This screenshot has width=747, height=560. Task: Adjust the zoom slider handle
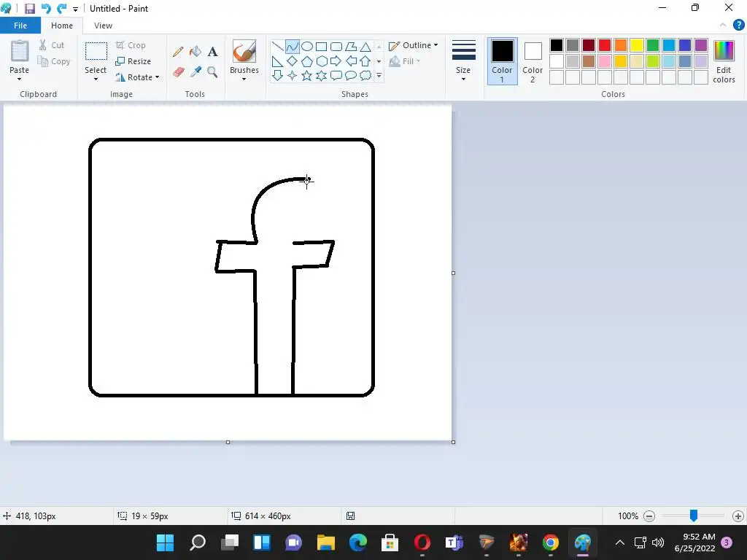pos(694,516)
